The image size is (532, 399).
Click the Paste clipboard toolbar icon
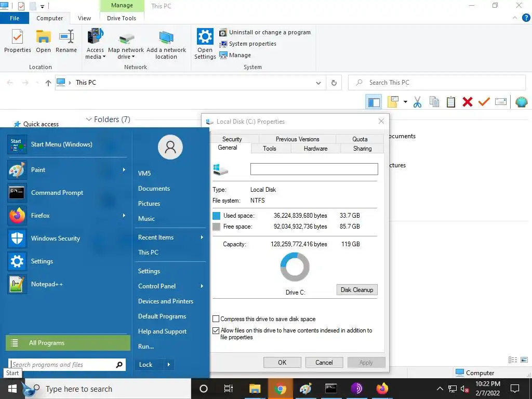pyautogui.click(x=451, y=102)
